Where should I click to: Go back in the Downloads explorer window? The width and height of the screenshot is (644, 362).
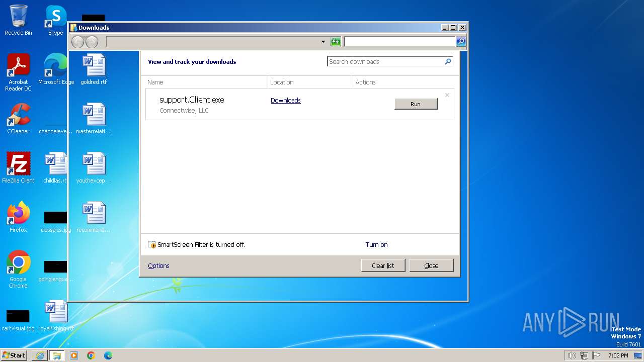point(77,42)
